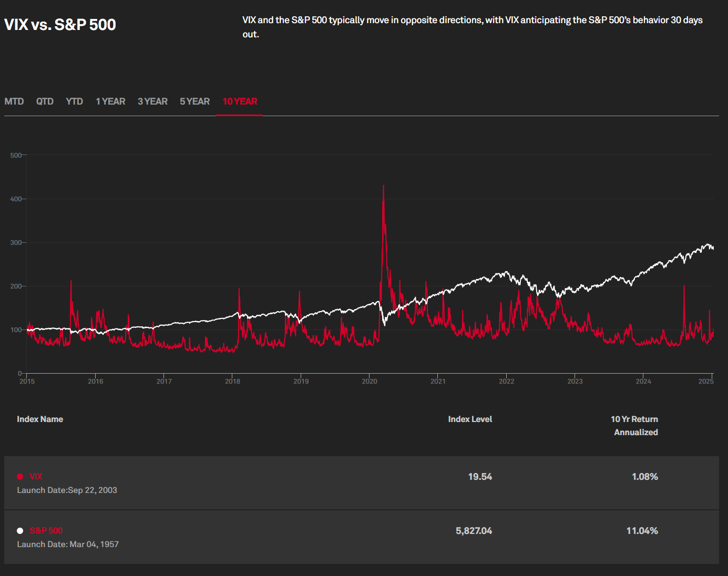Select the QTD time range tab
728x576 pixels.
(x=45, y=101)
